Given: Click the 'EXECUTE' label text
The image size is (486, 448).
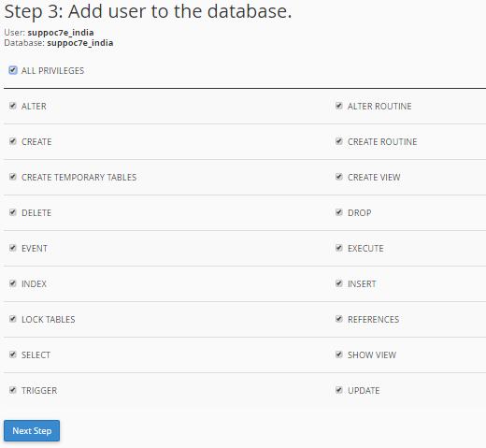Looking at the screenshot, I should coord(365,249).
